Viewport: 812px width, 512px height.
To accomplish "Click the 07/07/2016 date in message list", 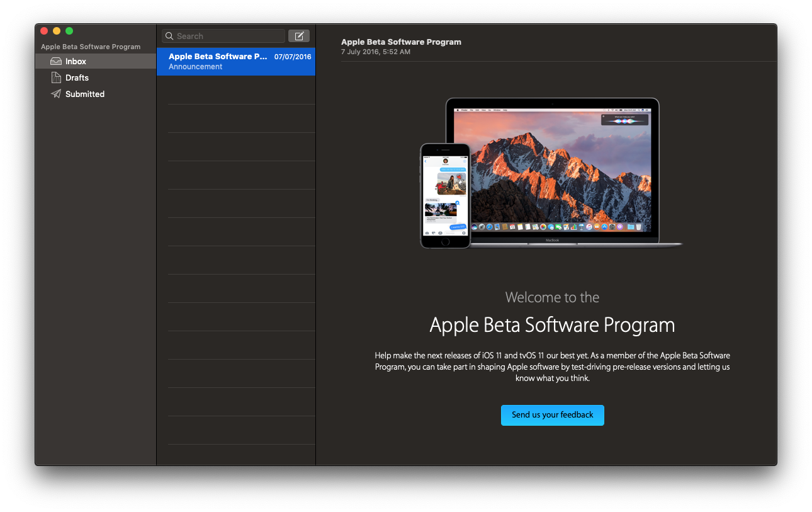I will pos(293,57).
